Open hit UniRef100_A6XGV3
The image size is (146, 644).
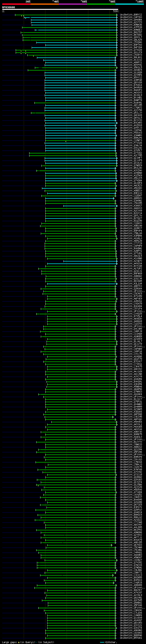(x=131, y=93)
